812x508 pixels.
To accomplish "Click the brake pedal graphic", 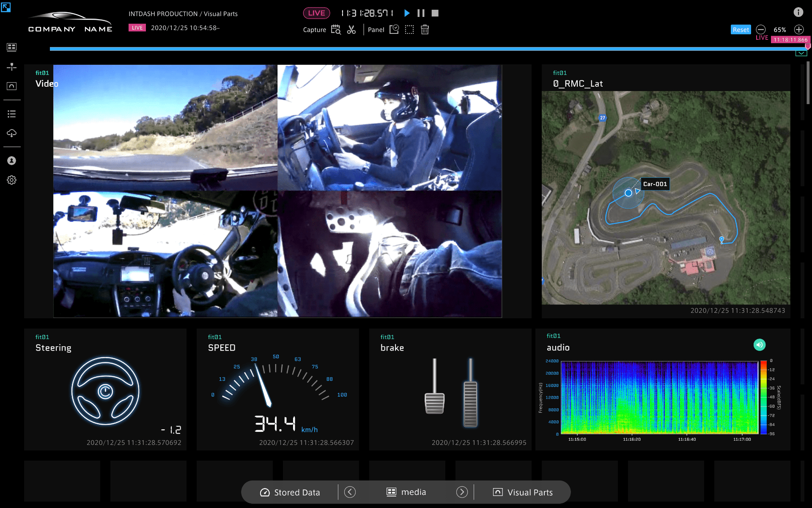I will (x=434, y=386).
